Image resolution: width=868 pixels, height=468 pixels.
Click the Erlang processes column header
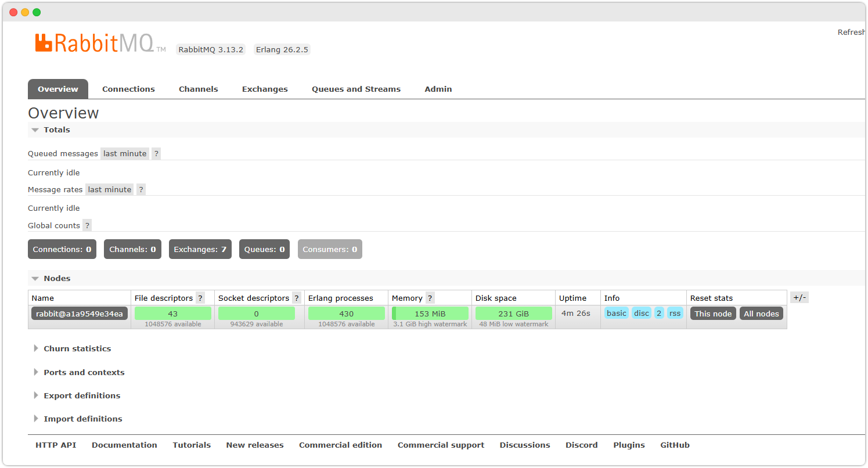point(341,298)
